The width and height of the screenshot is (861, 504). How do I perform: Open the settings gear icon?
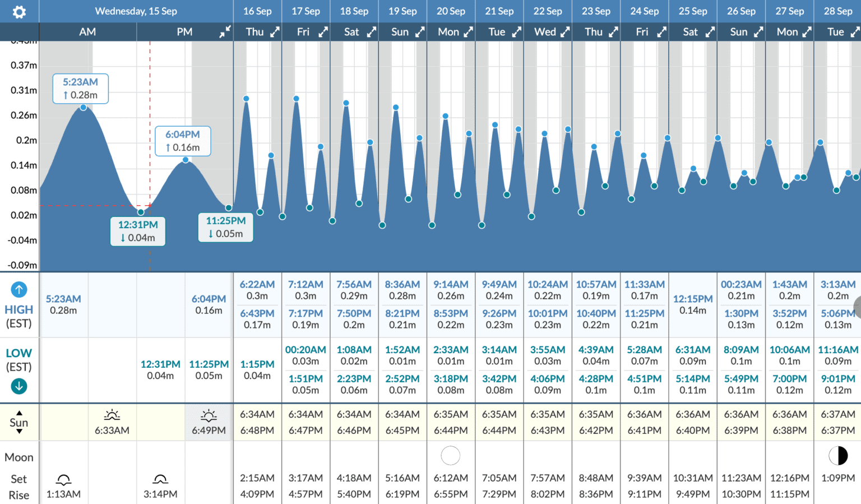[19, 12]
